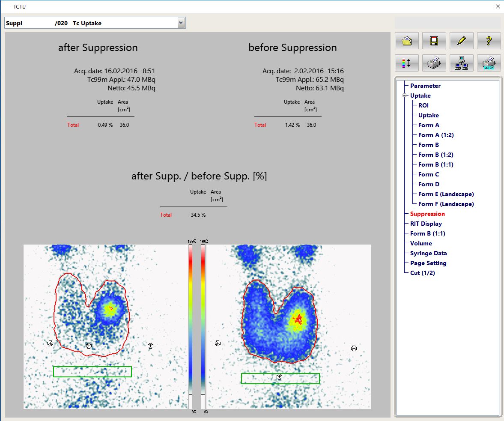Select ROI under Uptake

pos(423,105)
